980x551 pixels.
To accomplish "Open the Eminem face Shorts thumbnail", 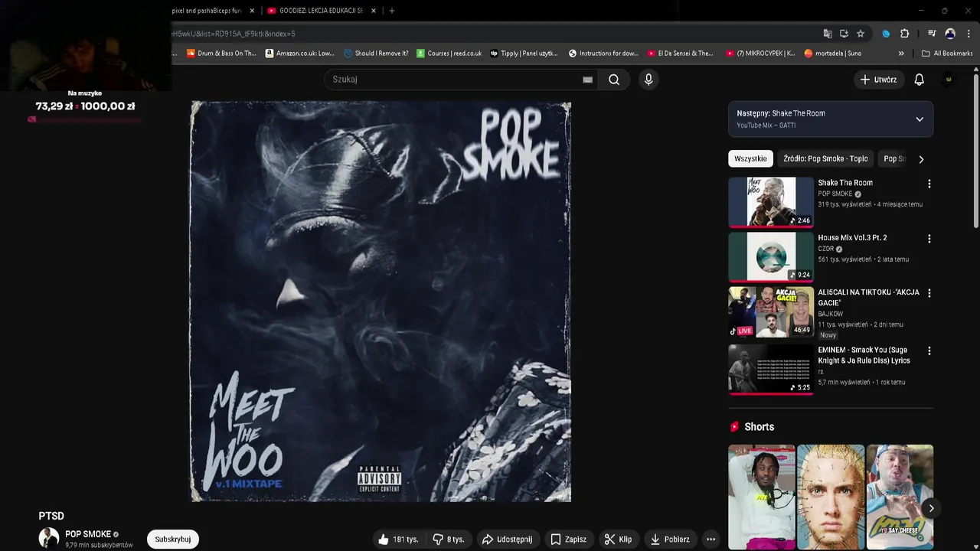I will 831,497.
